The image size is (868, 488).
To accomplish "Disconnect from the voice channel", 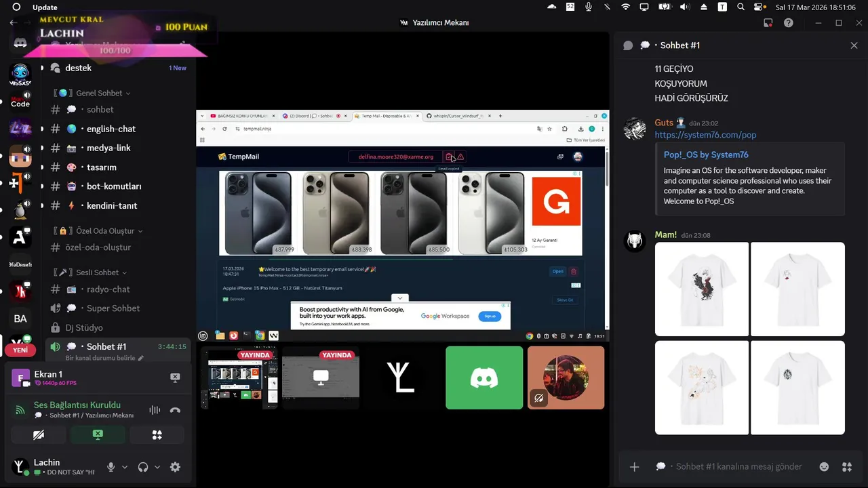I will (x=175, y=410).
